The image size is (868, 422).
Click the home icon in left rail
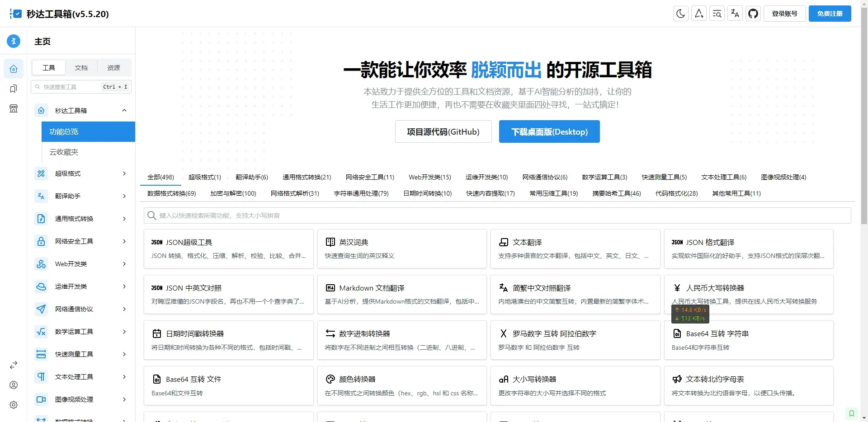pyautogui.click(x=14, y=69)
